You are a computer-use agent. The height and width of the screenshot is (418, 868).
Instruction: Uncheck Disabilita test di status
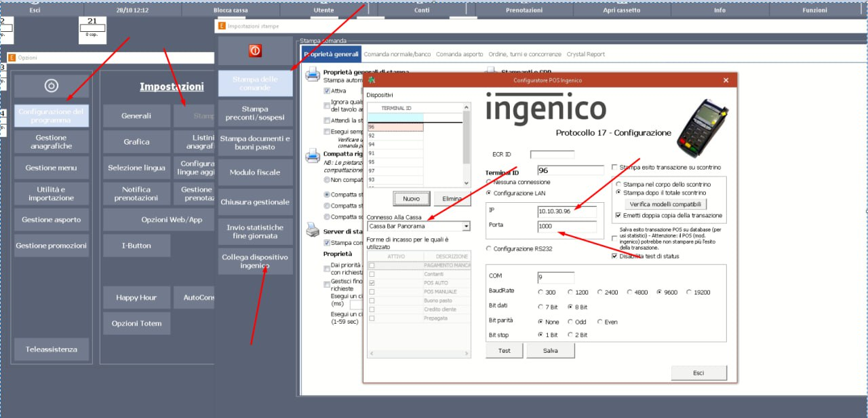click(614, 256)
